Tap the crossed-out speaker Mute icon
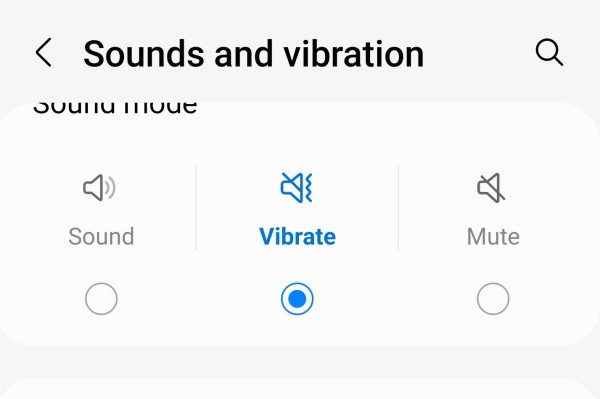This screenshot has height=399, width=600. tap(491, 187)
